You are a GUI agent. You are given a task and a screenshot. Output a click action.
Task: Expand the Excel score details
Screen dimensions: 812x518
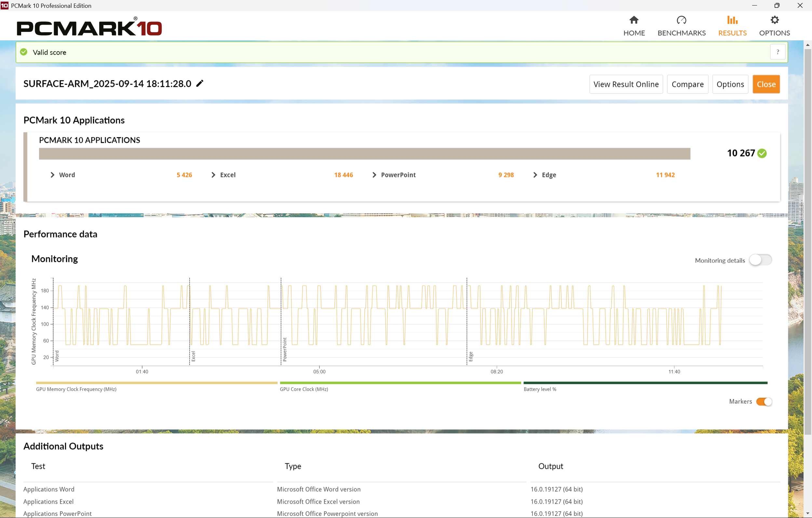pyautogui.click(x=213, y=175)
